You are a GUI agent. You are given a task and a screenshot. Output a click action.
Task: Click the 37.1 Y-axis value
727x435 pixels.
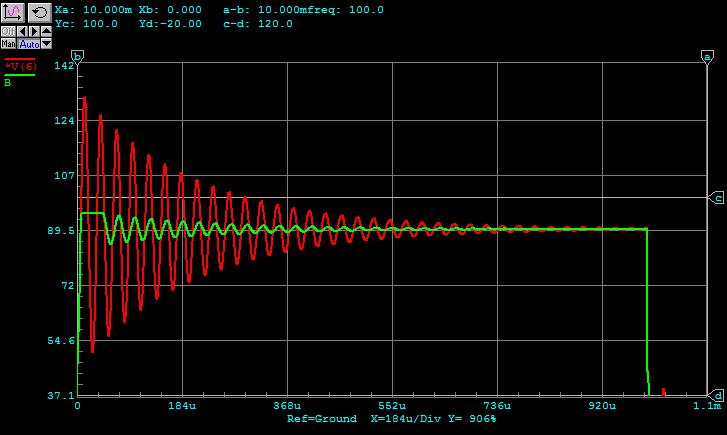61,396
